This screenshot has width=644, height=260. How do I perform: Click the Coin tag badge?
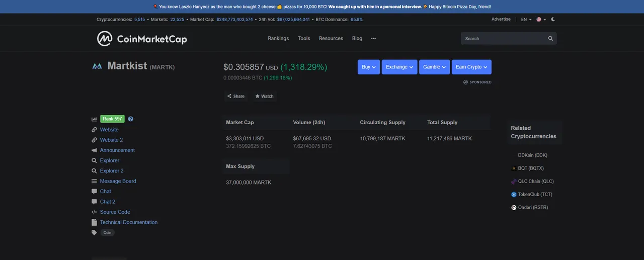click(x=107, y=233)
